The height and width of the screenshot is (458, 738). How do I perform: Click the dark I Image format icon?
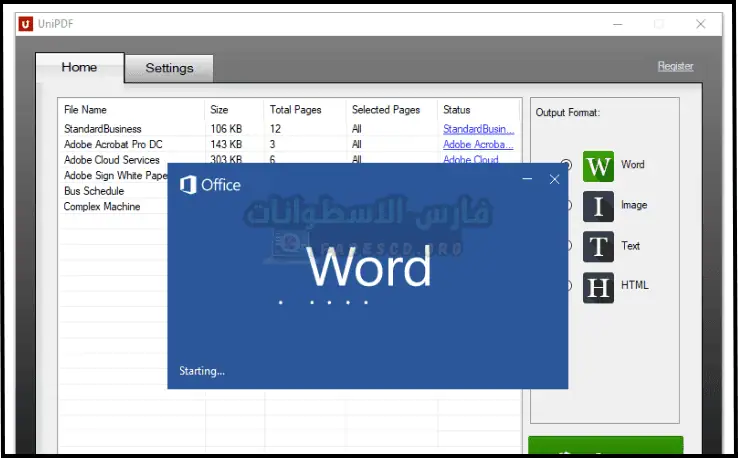point(598,206)
